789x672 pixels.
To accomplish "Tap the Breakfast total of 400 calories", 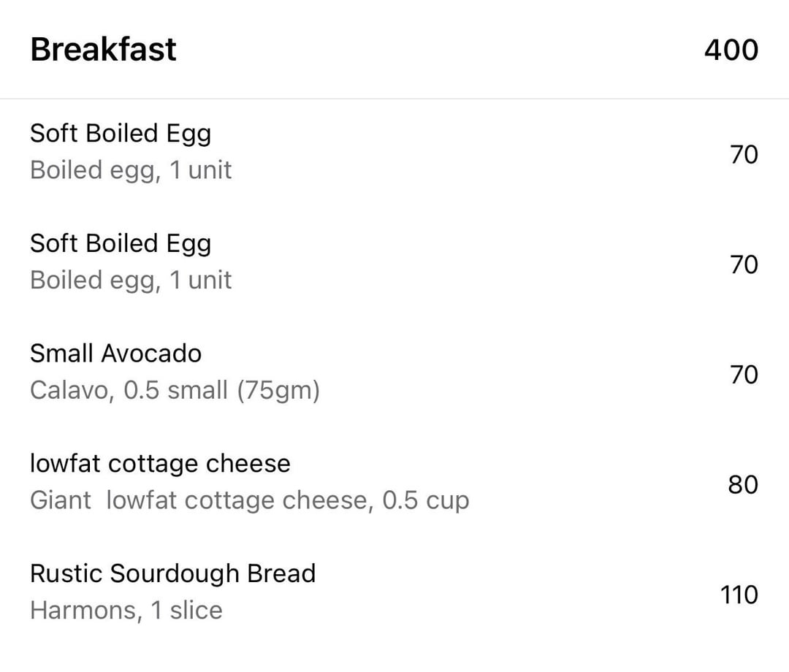I will [731, 50].
